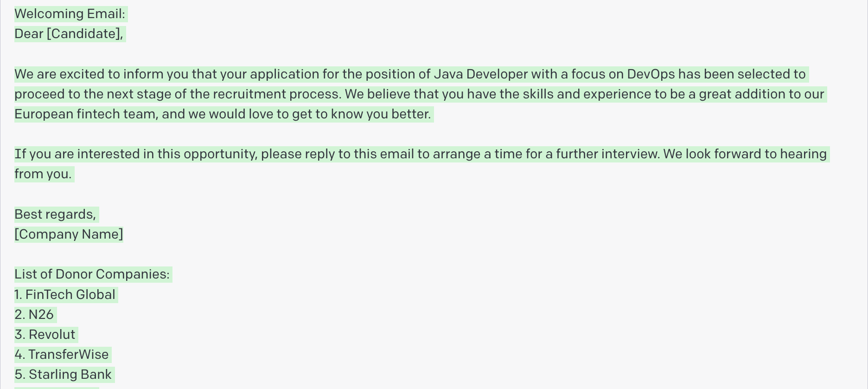Select list item '4. TransferWise'
The image size is (868, 389).
(62, 355)
